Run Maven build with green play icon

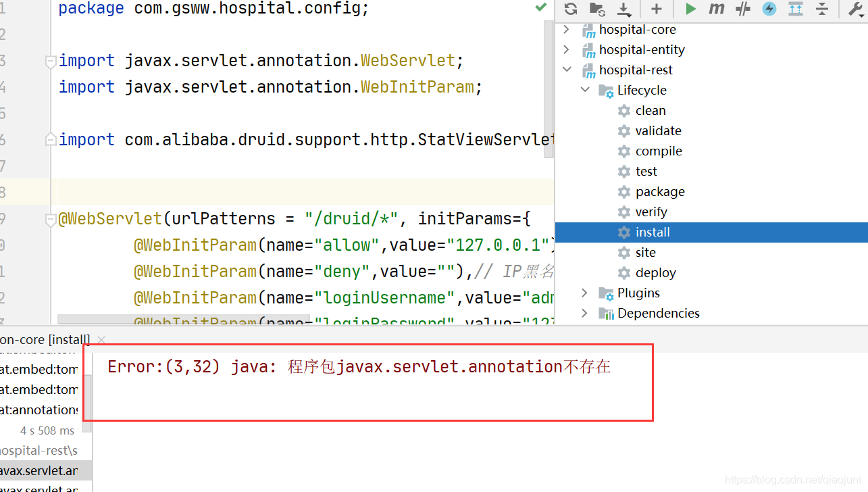pos(690,9)
